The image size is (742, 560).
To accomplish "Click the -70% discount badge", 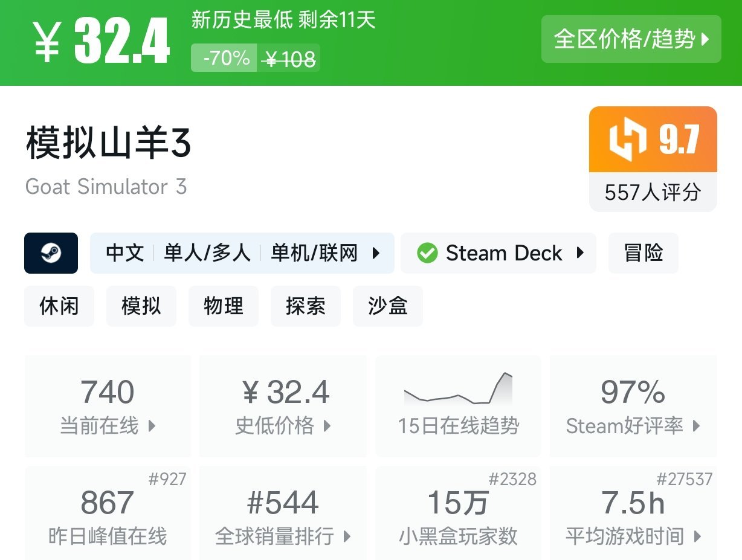I will point(224,58).
